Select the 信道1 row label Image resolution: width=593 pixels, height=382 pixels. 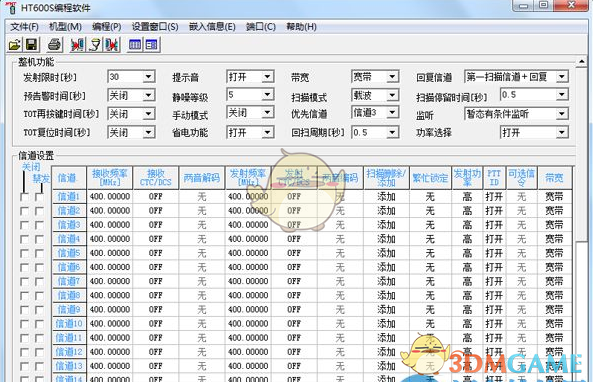point(68,197)
